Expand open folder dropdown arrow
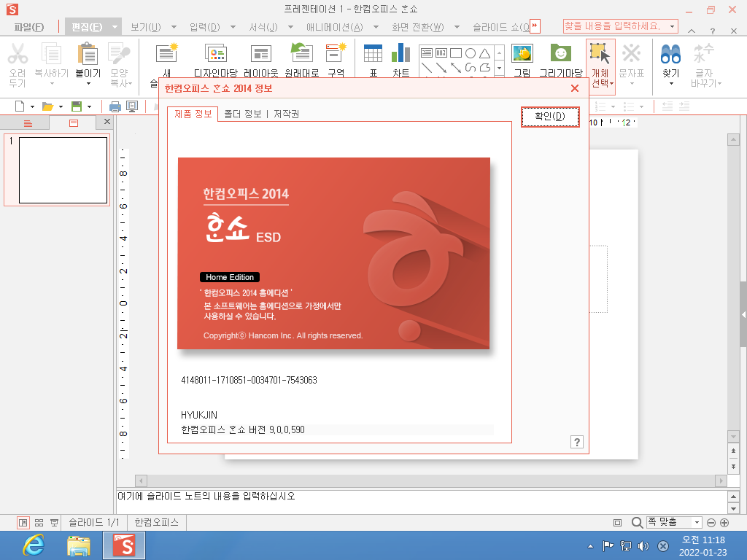 click(x=61, y=106)
